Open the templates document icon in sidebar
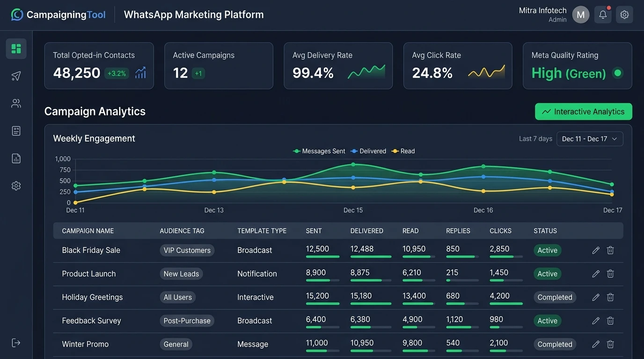The image size is (644, 359). (16, 131)
